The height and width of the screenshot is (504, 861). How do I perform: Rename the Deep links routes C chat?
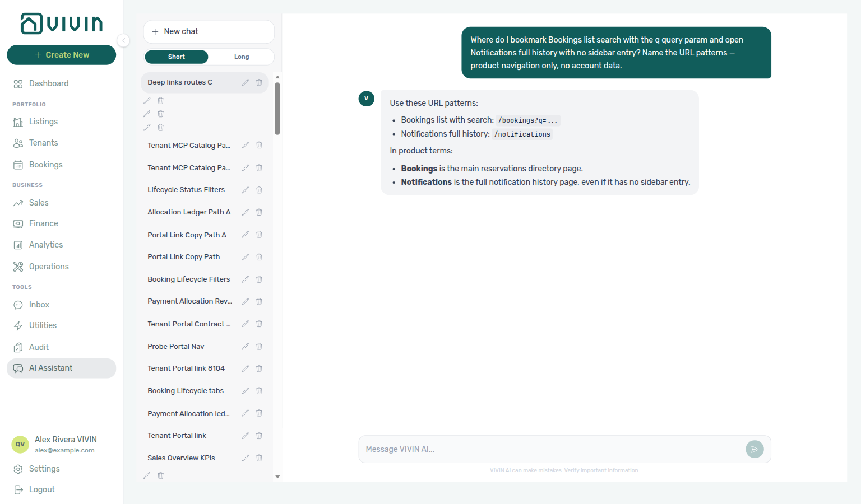245,82
